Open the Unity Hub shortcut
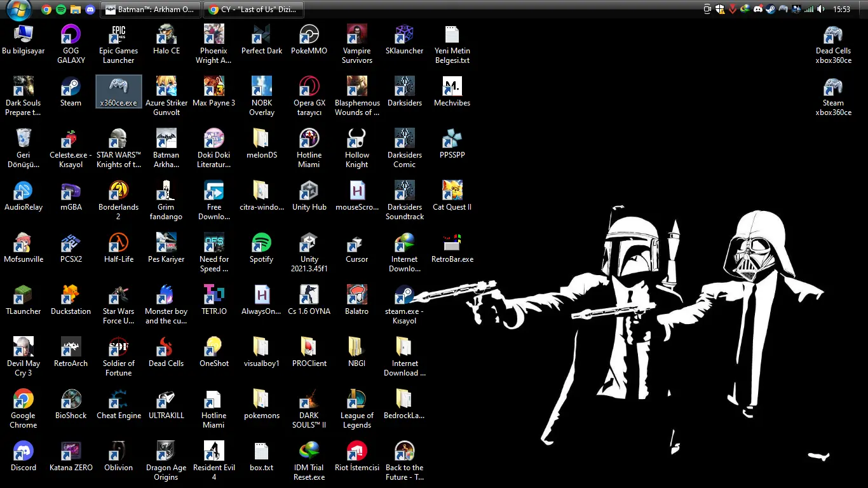The height and width of the screenshot is (488, 868). pyautogui.click(x=309, y=196)
